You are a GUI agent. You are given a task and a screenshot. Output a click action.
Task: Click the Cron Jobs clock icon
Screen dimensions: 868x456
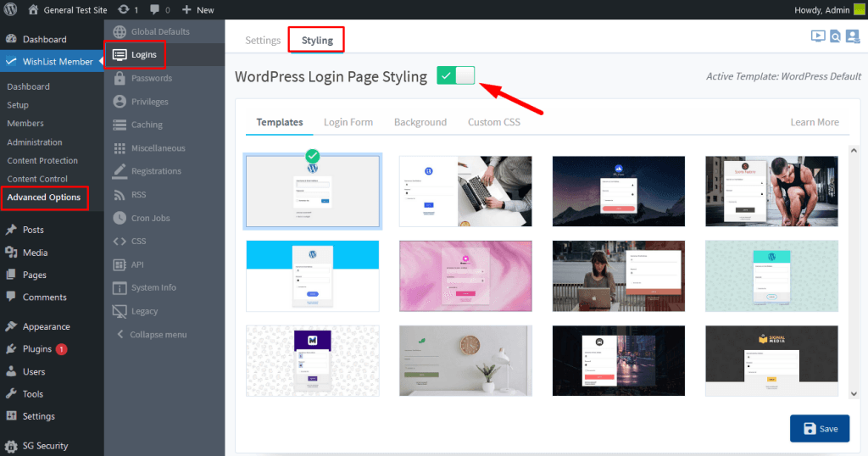pyautogui.click(x=119, y=218)
